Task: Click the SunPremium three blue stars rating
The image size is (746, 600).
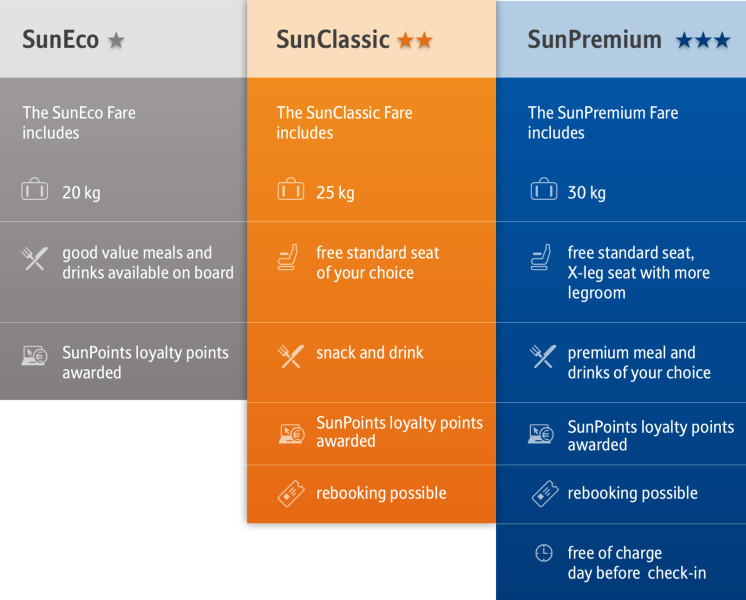Action: coord(703,40)
